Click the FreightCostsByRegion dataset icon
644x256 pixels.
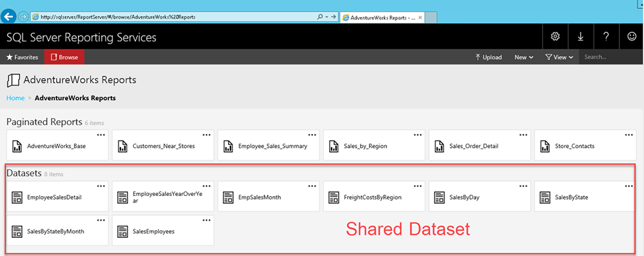[334, 197]
